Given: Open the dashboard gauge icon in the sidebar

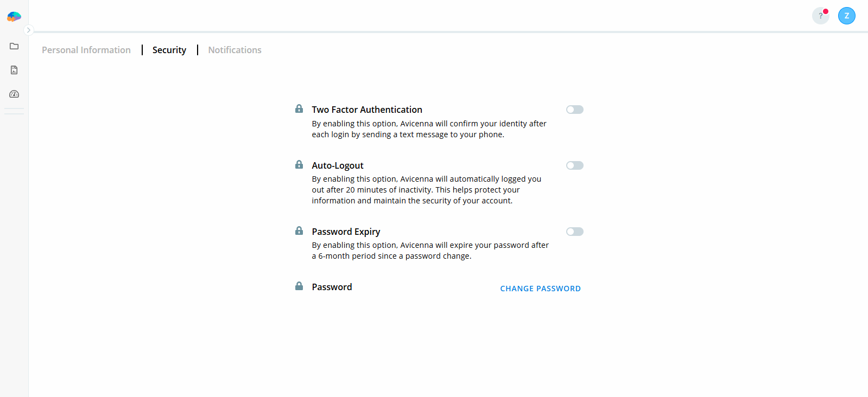Looking at the screenshot, I should click(x=14, y=94).
